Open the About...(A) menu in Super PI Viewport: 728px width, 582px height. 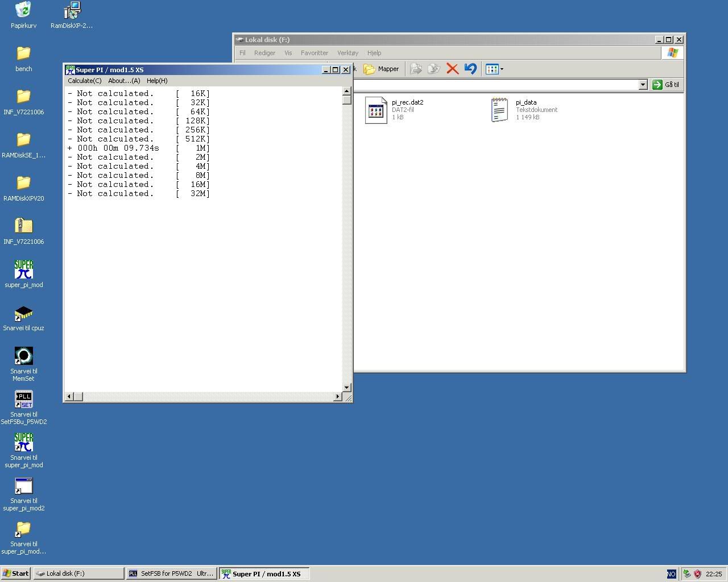(x=124, y=81)
